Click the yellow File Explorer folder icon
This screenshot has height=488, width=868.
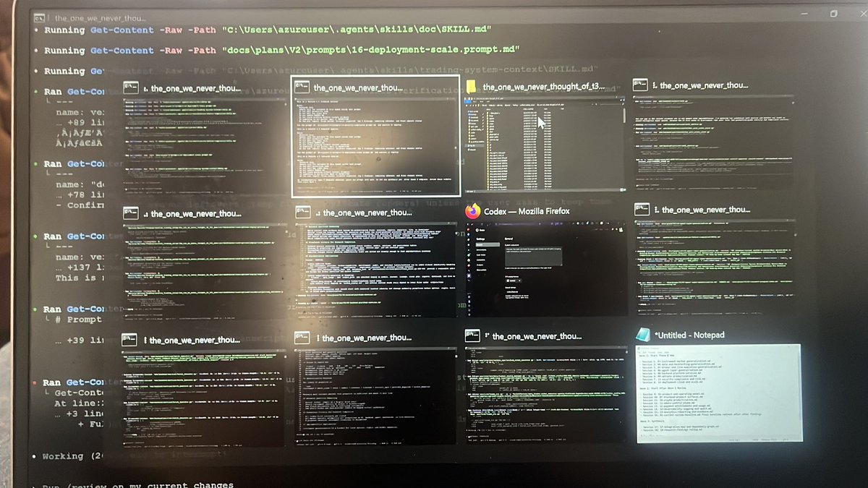coord(471,87)
